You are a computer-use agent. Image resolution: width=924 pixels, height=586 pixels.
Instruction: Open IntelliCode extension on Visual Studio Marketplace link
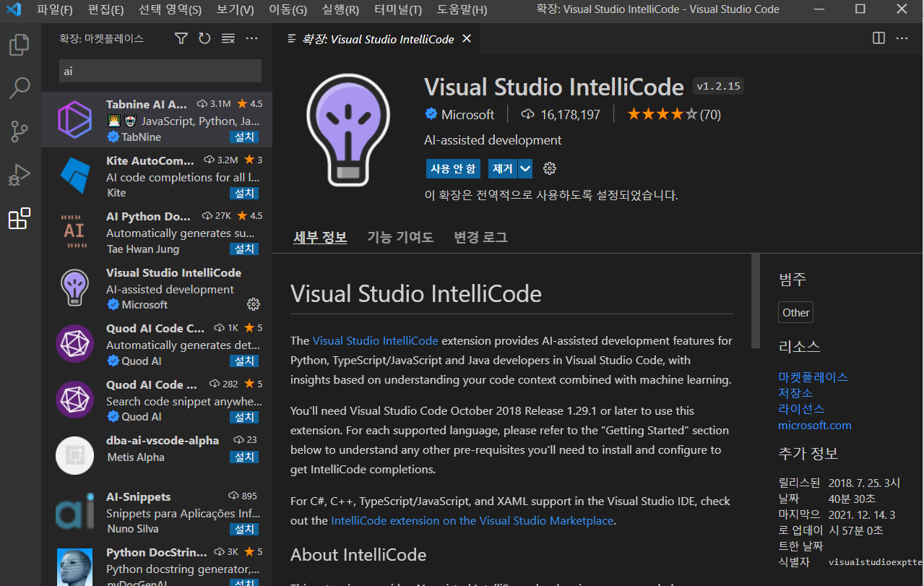coord(472,520)
